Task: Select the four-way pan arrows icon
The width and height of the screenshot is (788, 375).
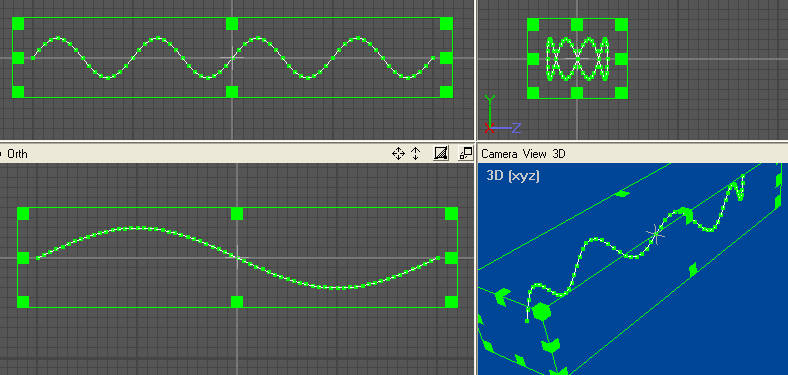Action: (398, 153)
